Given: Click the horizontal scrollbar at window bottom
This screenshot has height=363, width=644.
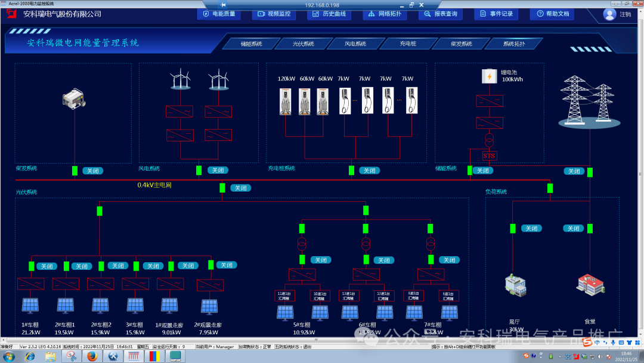Looking at the screenshot, I should [316, 340].
